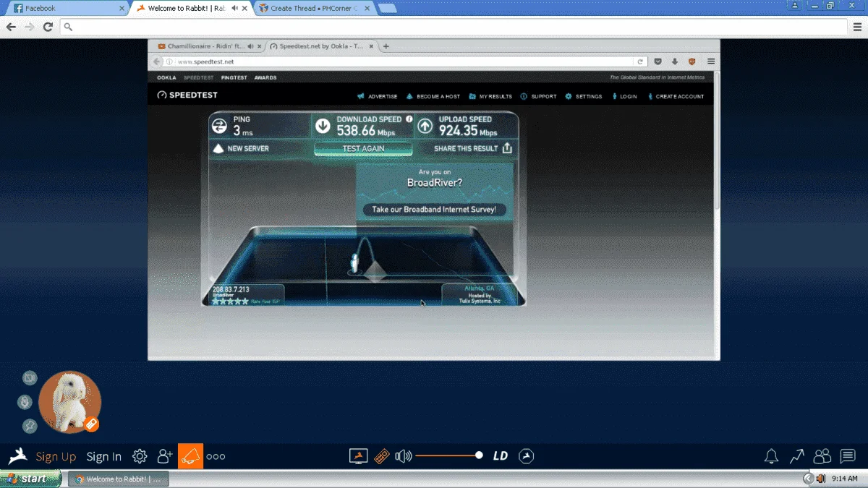
Task: Click OOKLA in top nav
Action: (166, 77)
